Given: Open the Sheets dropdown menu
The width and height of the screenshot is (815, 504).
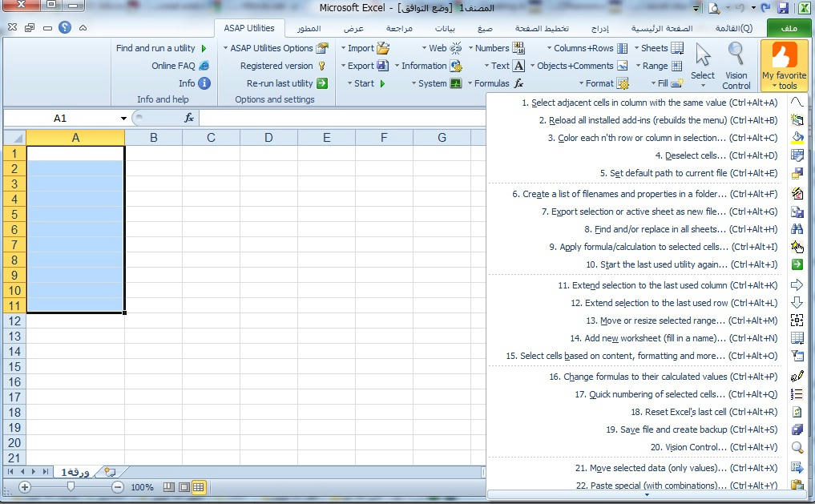Looking at the screenshot, I should pos(659,48).
